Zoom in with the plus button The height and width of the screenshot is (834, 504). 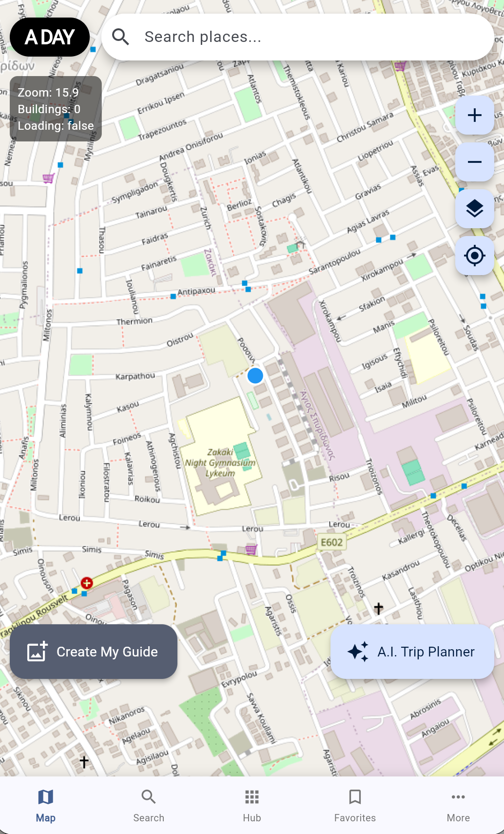coord(474,115)
